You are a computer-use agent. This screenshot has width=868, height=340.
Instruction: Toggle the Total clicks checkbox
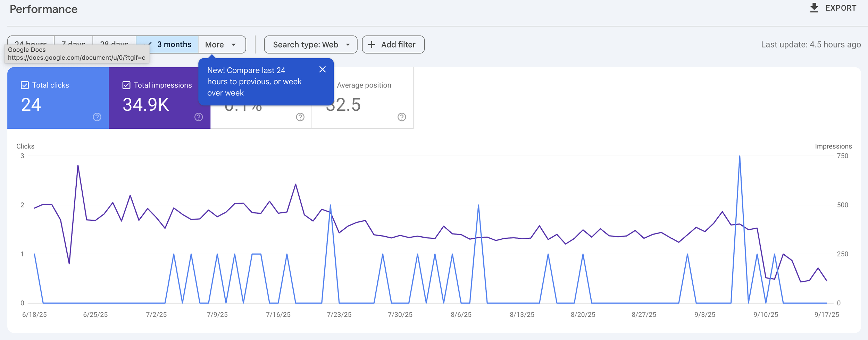coord(25,85)
